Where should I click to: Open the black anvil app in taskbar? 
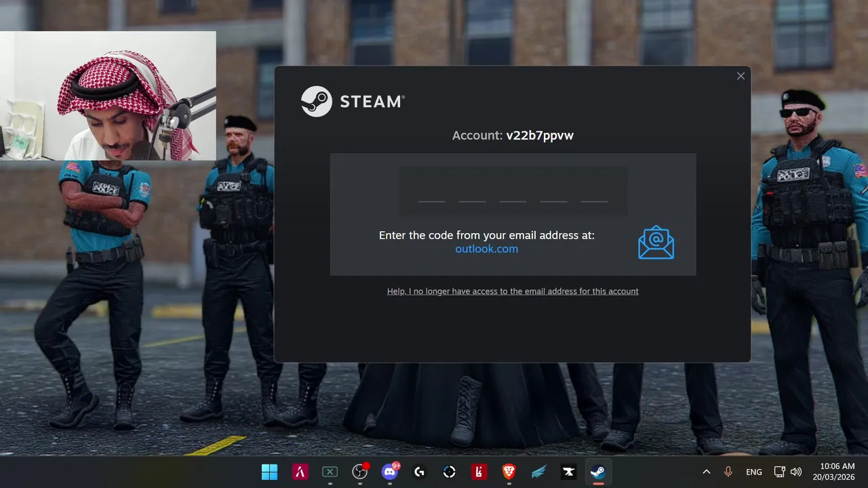(569, 472)
